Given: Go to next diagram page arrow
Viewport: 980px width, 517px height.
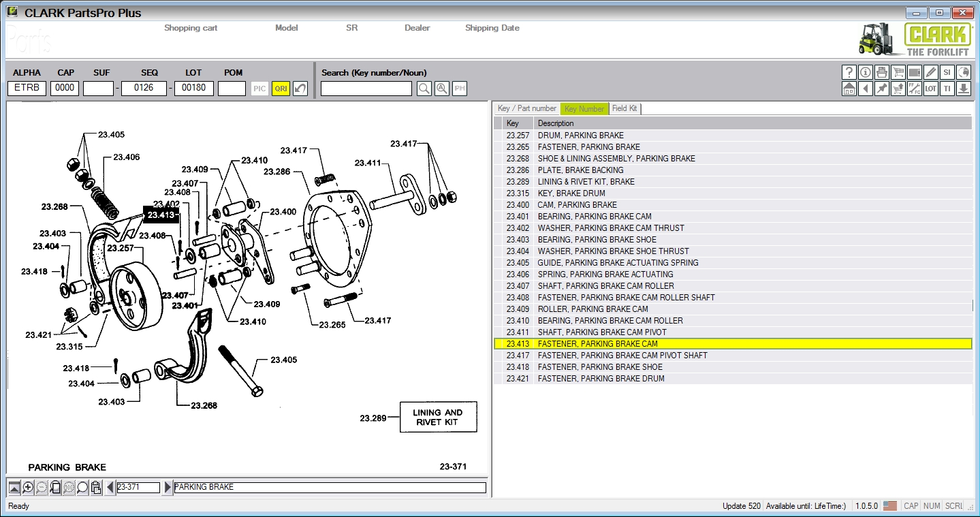Looking at the screenshot, I should coord(168,488).
